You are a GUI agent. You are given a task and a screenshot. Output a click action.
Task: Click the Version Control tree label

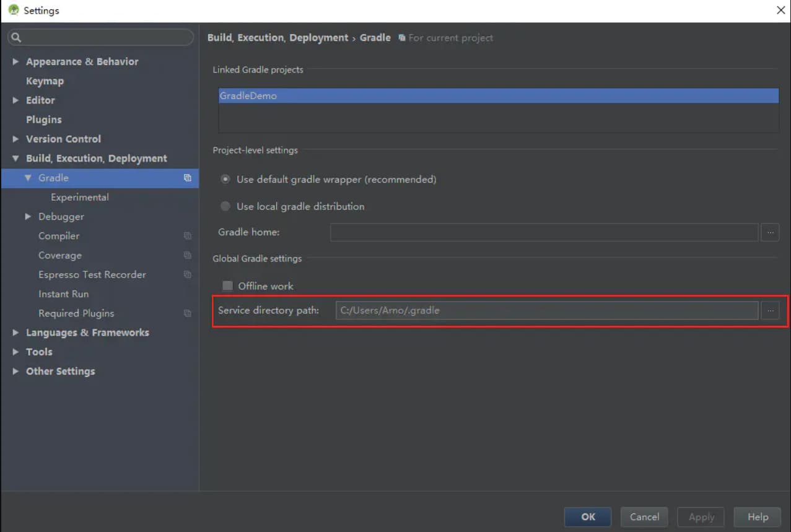click(x=63, y=139)
